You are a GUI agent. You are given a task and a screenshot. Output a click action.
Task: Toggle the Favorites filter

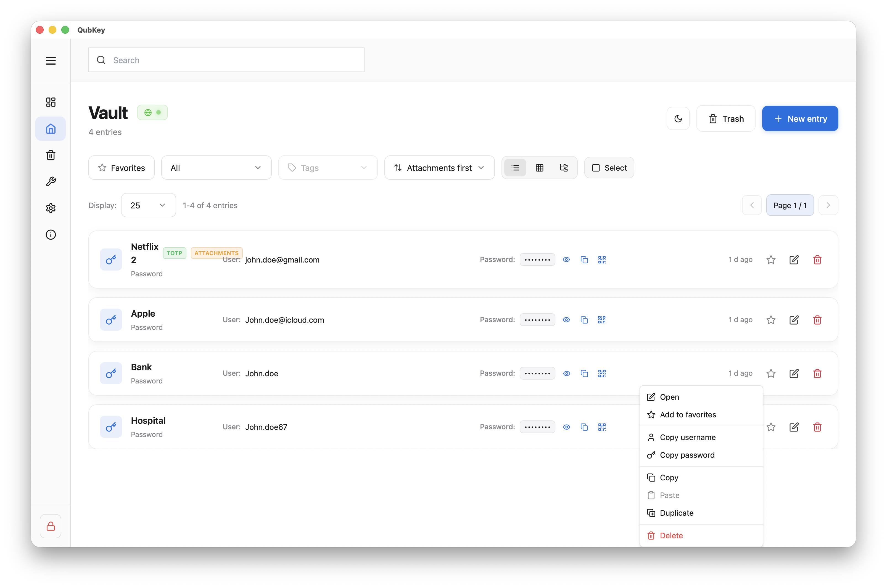pyautogui.click(x=121, y=168)
